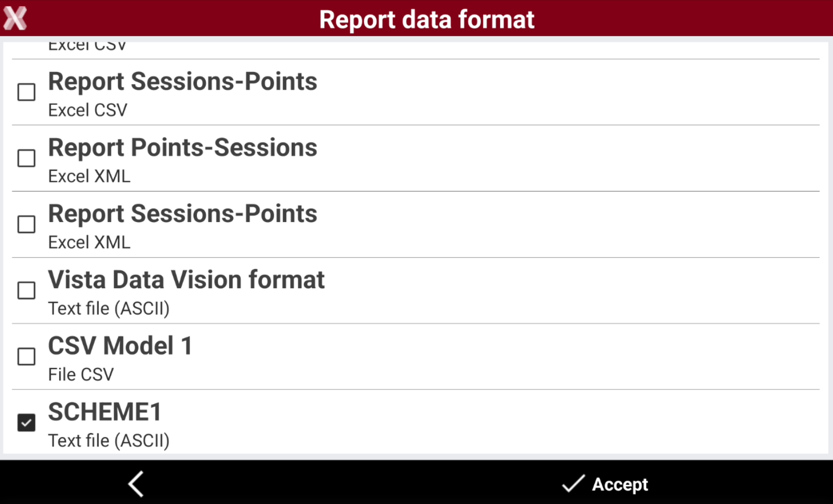
Task: Select the CSV Model 1 list entry
Action: pos(415,357)
